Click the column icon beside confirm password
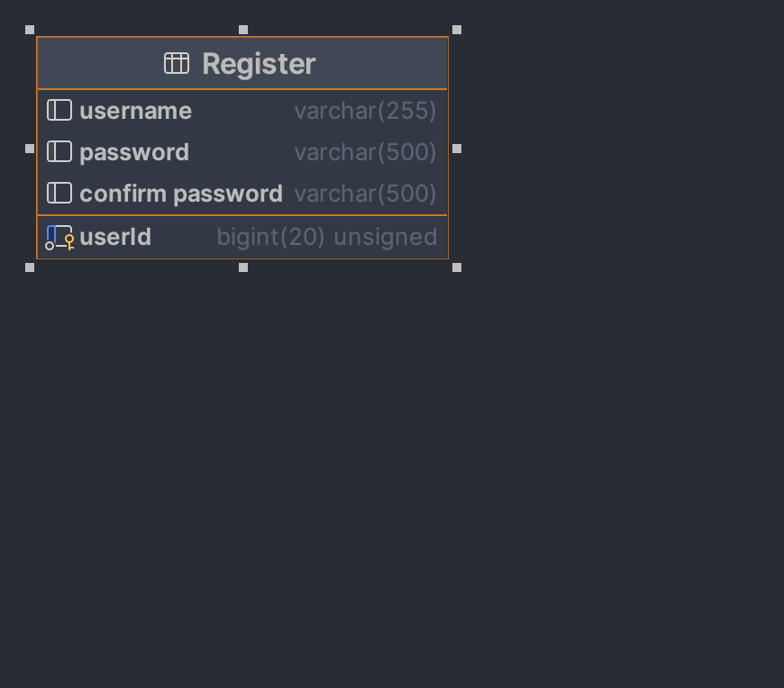784x688 pixels. (59, 193)
